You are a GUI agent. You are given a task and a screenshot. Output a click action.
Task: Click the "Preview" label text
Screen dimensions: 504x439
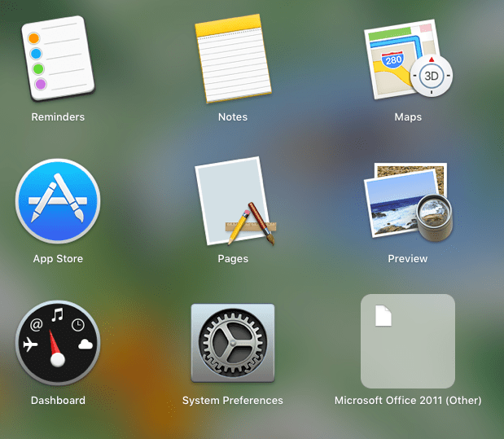pos(408,258)
